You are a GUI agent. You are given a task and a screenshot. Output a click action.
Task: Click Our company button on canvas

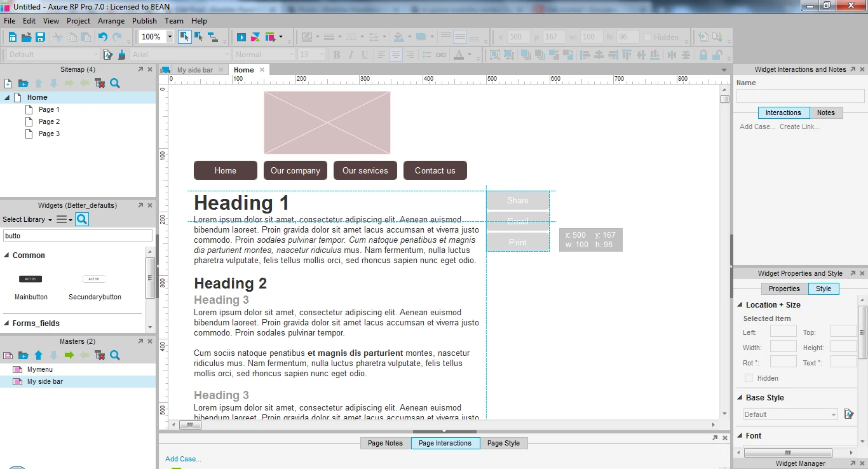click(x=295, y=170)
